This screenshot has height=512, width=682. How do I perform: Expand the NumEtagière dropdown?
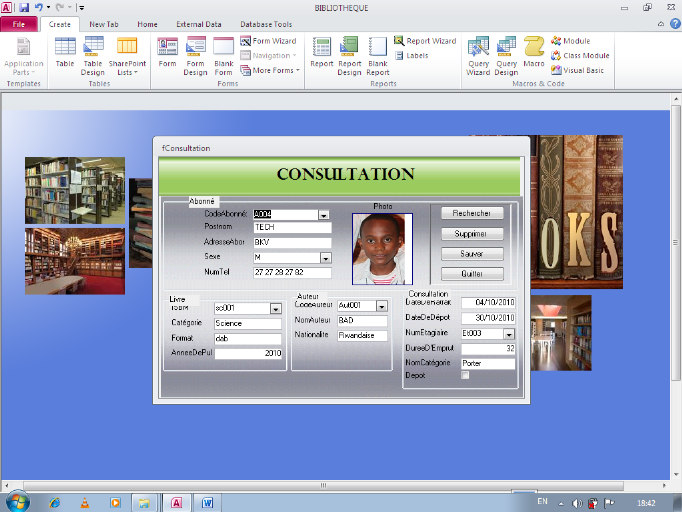point(509,333)
